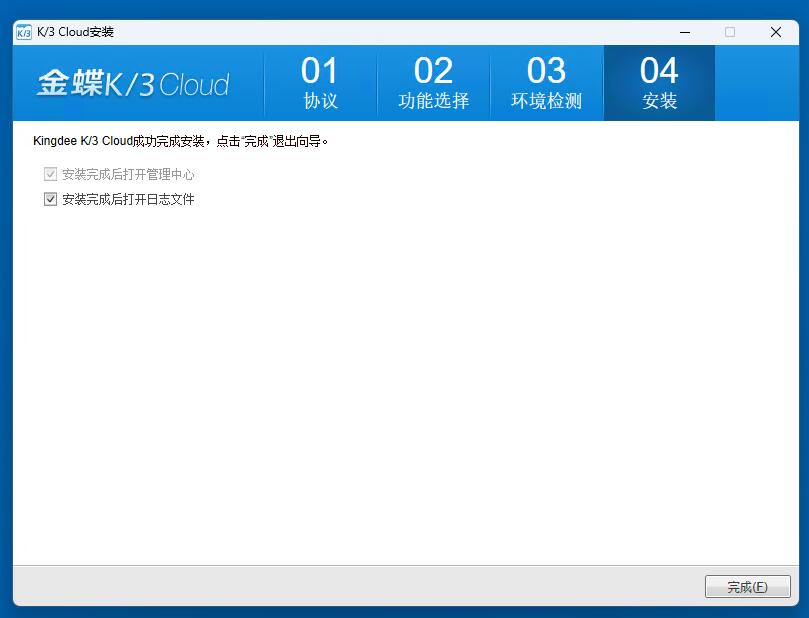Click the K/3 Cloud安装 title text
809x618 pixels.
tap(75, 32)
